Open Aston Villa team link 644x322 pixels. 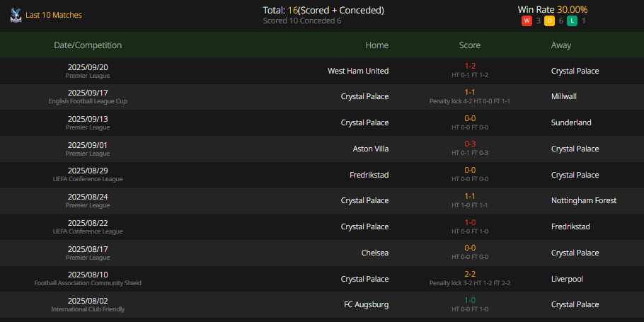(x=370, y=149)
